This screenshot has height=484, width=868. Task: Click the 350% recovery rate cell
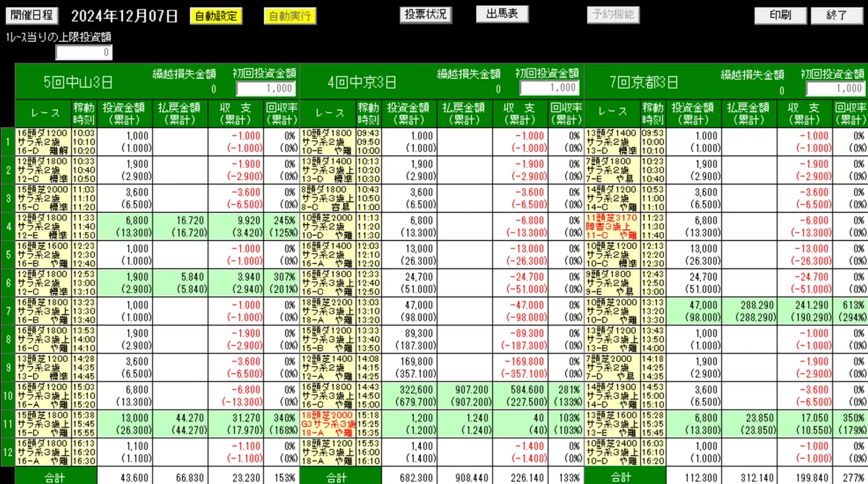point(851,423)
